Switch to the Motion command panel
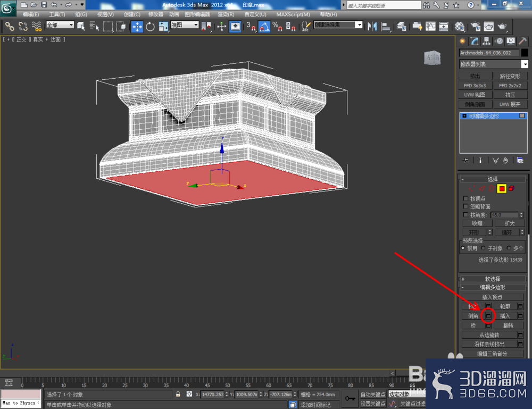This screenshot has width=532, height=409. [x=499, y=41]
